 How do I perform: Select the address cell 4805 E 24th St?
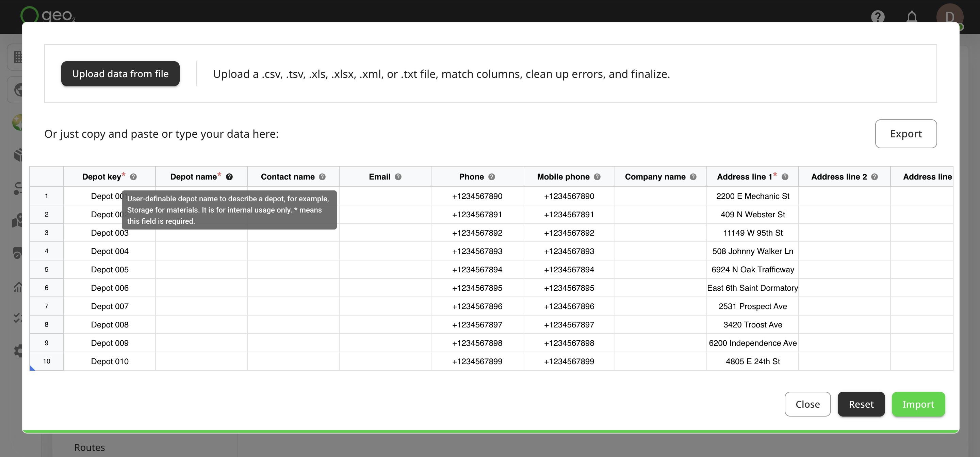(x=752, y=361)
